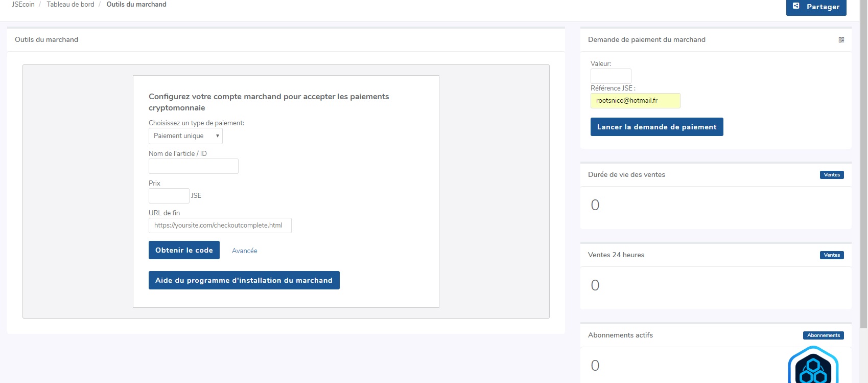Click the Valeur input box
Viewport: 868px width, 383px height.
pyautogui.click(x=611, y=76)
